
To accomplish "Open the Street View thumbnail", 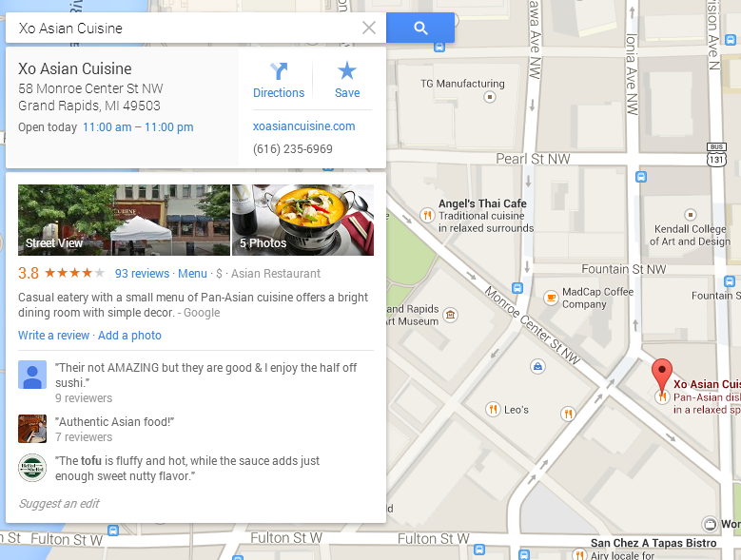I will pyautogui.click(x=124, y=220).
